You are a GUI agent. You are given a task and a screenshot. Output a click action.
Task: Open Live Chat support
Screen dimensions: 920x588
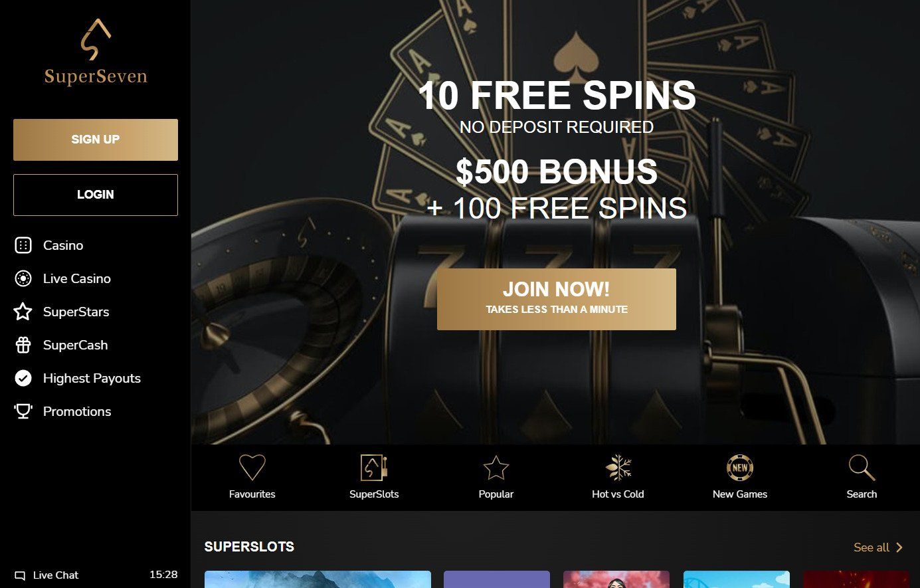pos(46,575)
